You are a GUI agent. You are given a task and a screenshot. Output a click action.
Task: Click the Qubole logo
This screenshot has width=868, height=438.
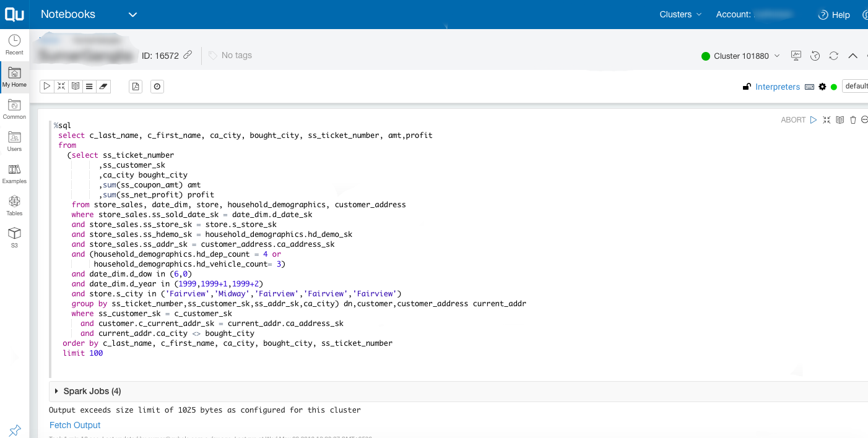(15, 14)
